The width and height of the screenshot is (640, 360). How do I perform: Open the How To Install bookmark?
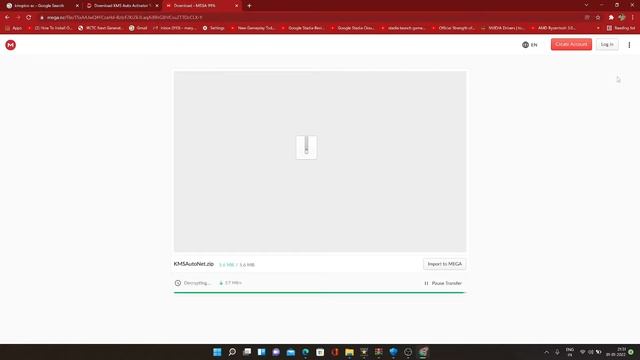50,28
